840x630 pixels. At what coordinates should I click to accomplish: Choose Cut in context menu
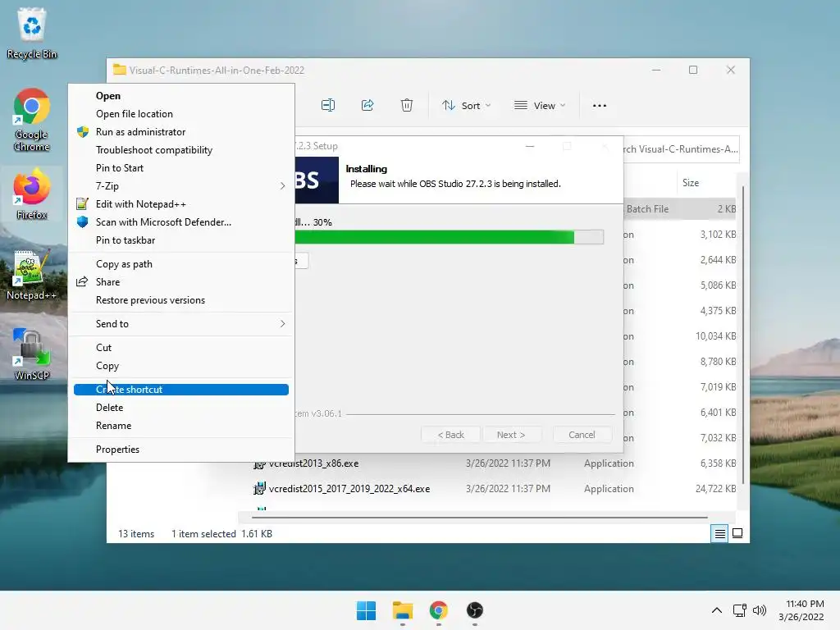(181, 348)
